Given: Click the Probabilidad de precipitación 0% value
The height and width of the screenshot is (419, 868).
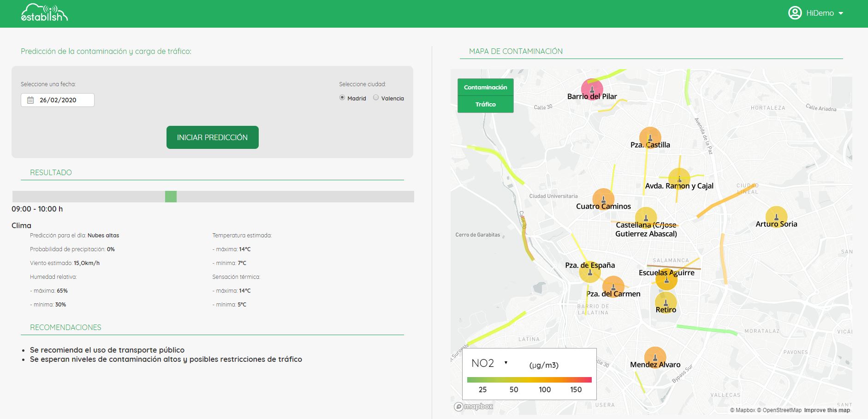Looking at the screenshot, I should tap(111, 249).
